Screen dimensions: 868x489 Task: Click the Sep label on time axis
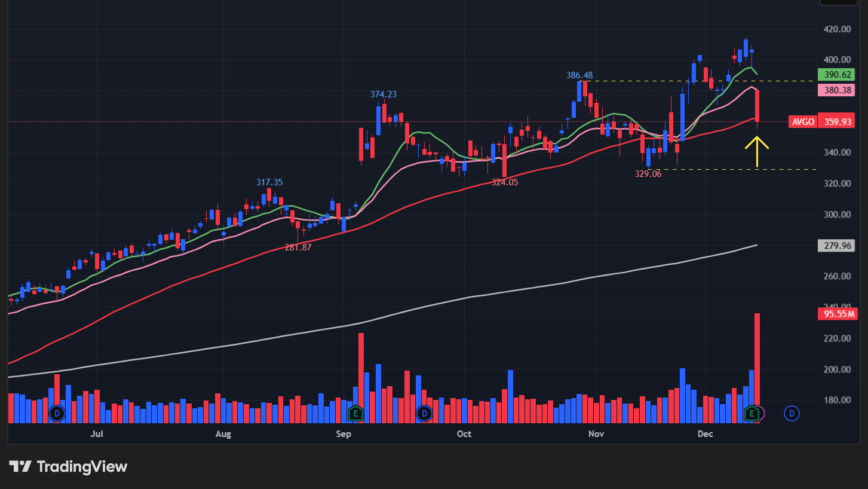pyautogui.click(x=343, y=433)
